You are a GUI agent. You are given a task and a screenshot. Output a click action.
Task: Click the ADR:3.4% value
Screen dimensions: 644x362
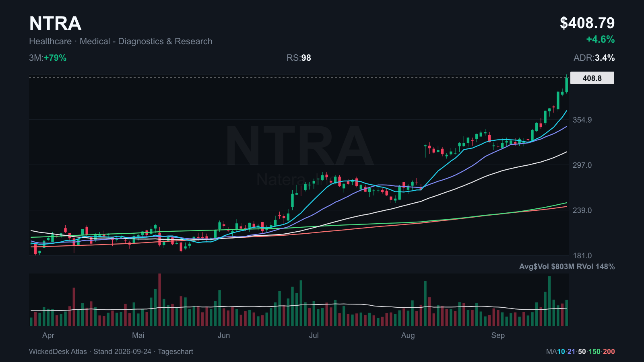pyautogui.click(x=594, y=58)
